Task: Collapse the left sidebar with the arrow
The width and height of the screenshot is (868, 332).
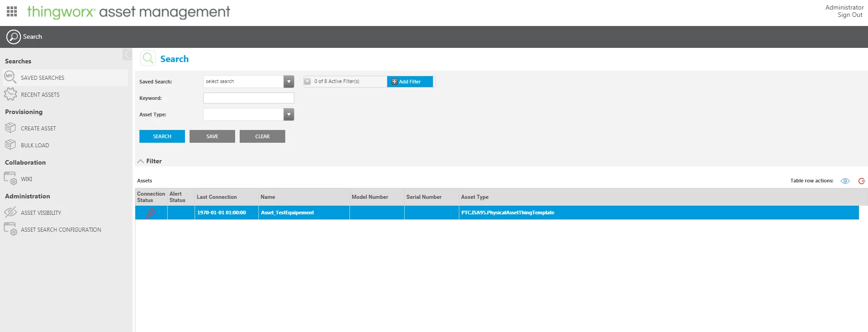Action: 127,55
